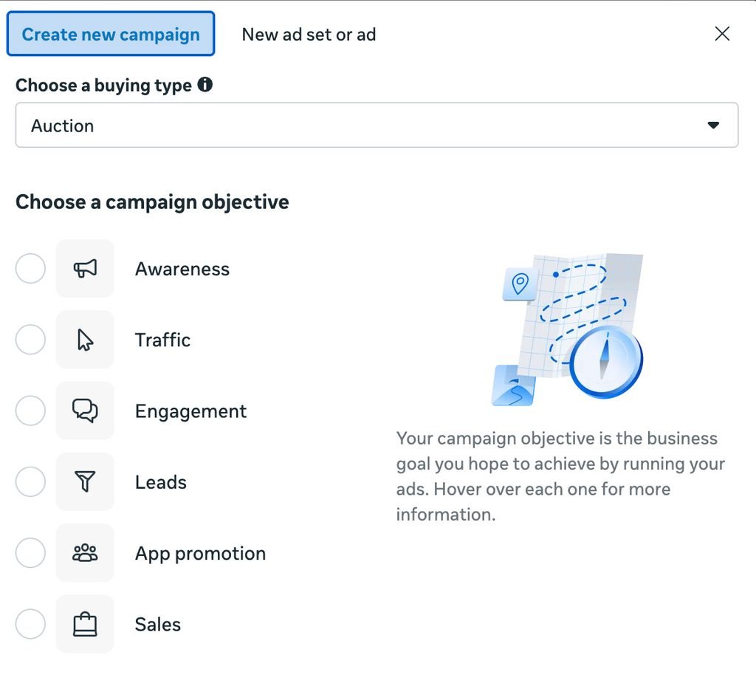Click the Traffic objective label
Viewport: 756px width, 700px height.
162,340
